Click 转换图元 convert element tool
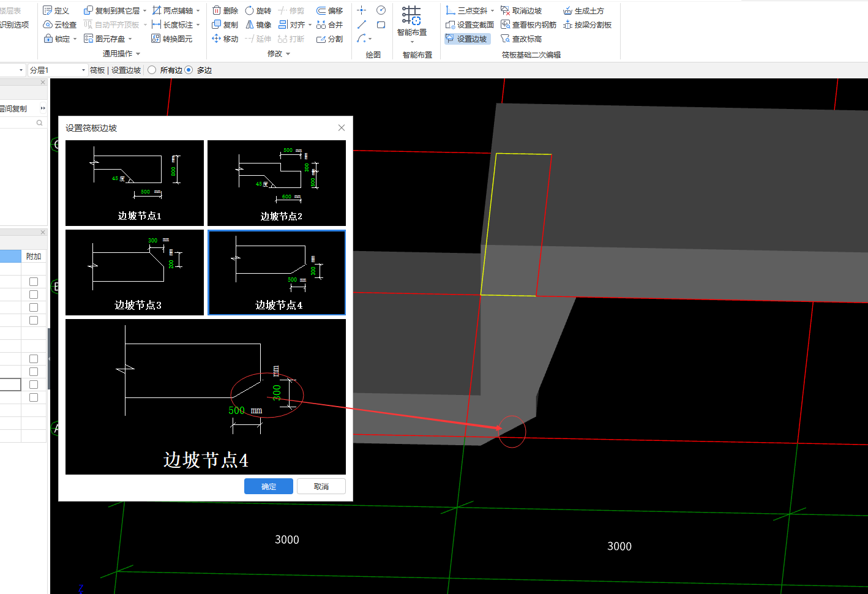The height and width of the screenshot is (594, 868). (x=172, y=39)
